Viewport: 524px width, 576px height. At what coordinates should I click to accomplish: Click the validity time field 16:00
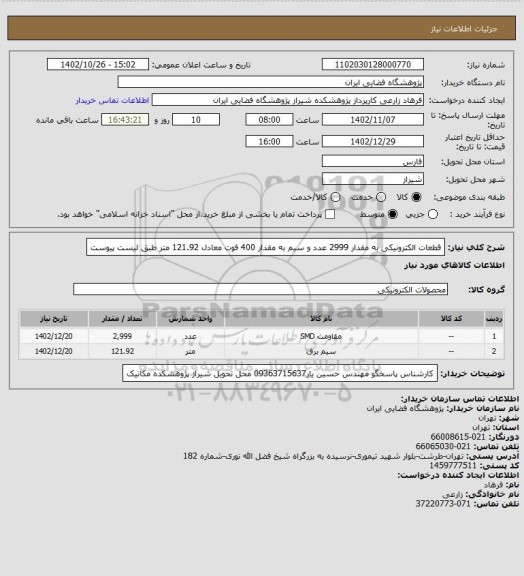pos(269,141)
